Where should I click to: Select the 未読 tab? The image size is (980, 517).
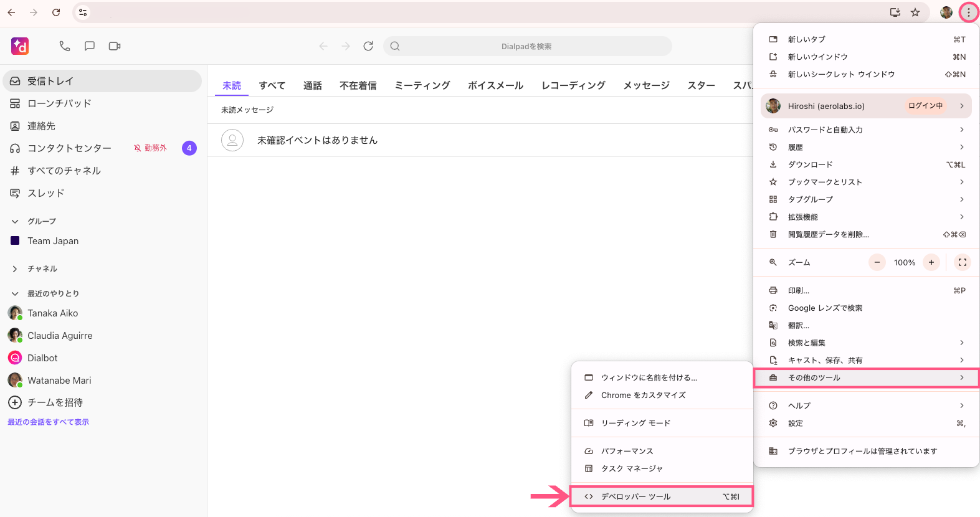coord(232,85)
